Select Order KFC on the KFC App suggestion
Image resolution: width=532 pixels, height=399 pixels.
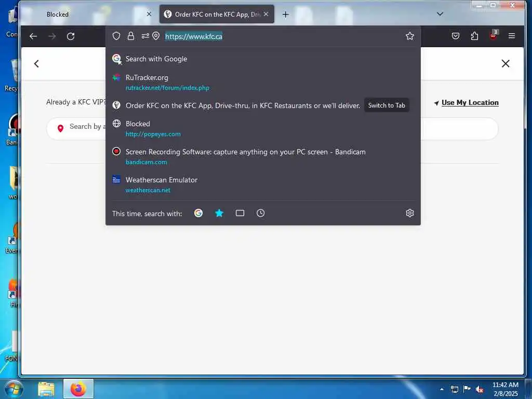(243, 105)
